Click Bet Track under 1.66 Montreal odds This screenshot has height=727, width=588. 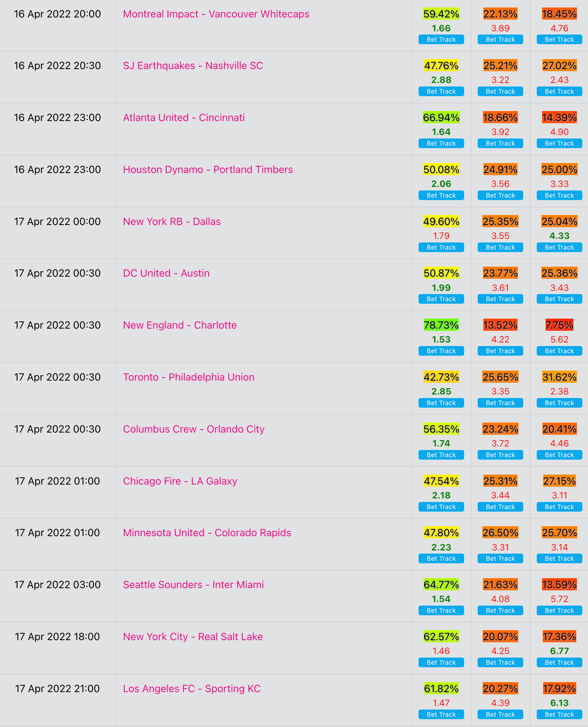click(x=441, y=40)
